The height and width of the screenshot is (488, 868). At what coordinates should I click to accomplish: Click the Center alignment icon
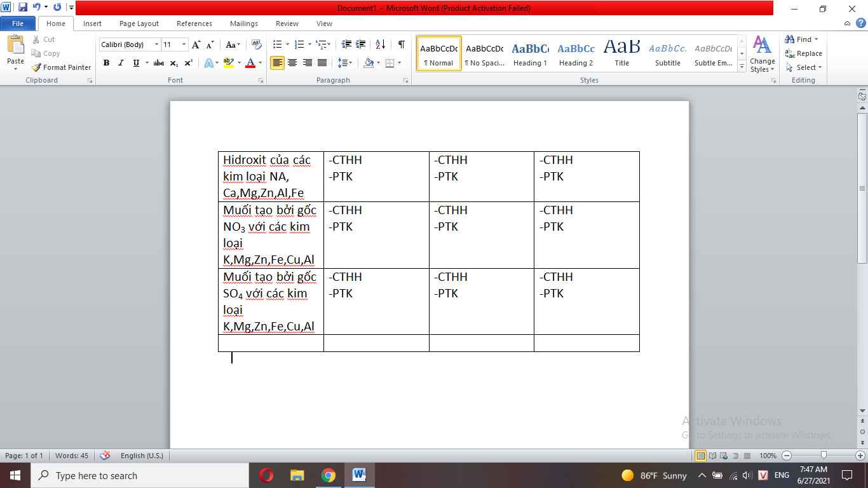[x=292, y=63]
